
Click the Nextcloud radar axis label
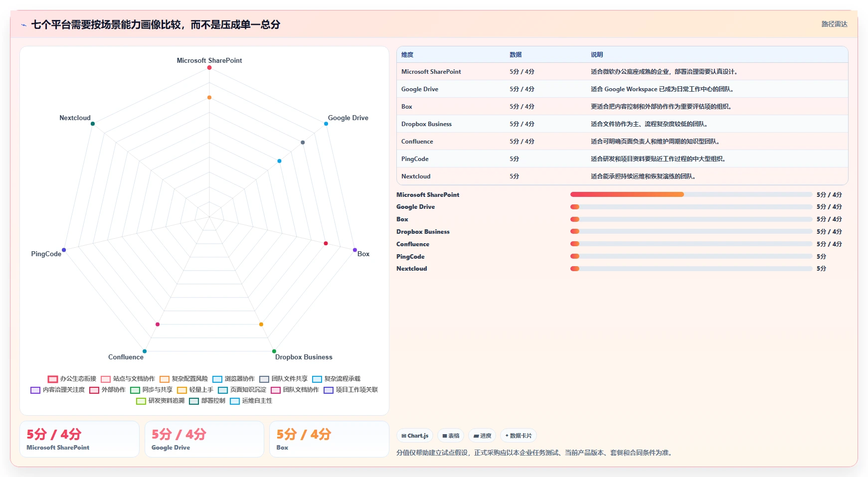coord(75,118)
